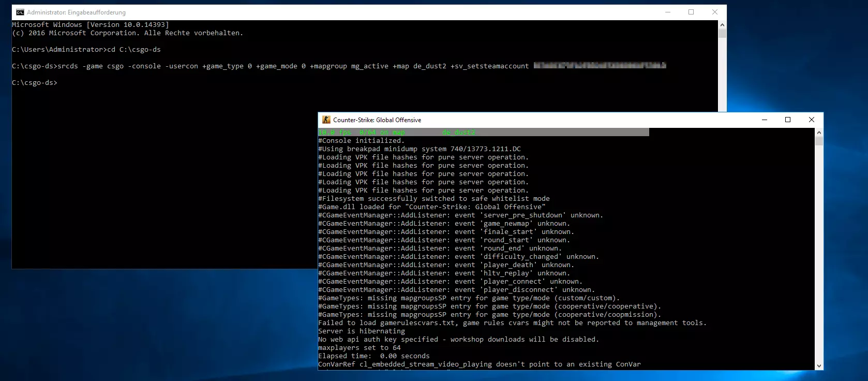Click the Counter-Strike console scrollbar thumb
This screenshot has height=381, width=868.
[819, 141]
